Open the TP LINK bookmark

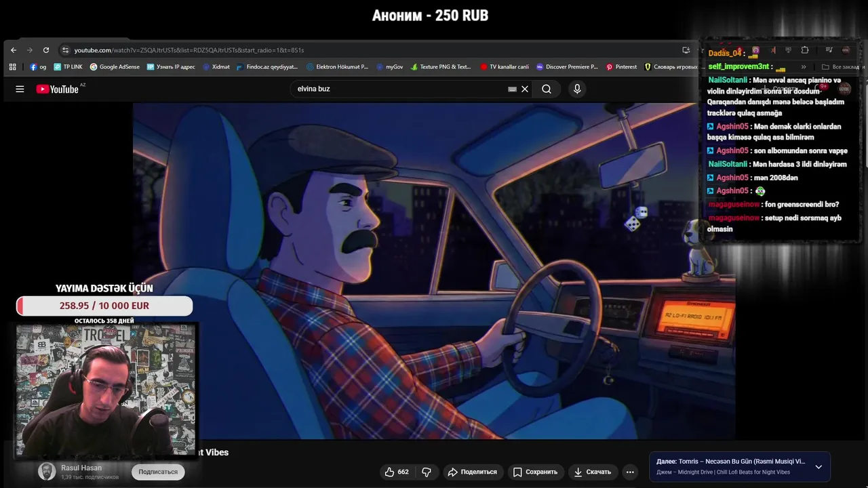[68, 67]
